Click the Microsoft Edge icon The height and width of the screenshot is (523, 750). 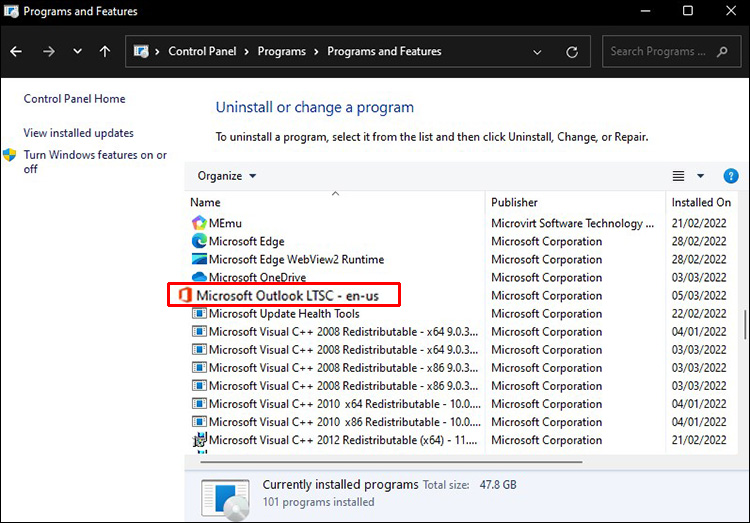(x=199, y=241)
